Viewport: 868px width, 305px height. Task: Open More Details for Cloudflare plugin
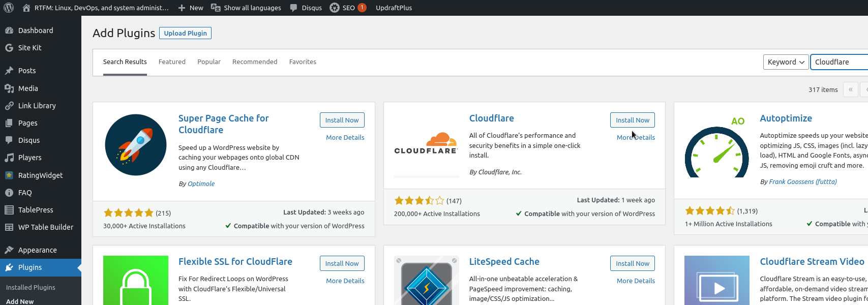point(636,138)
